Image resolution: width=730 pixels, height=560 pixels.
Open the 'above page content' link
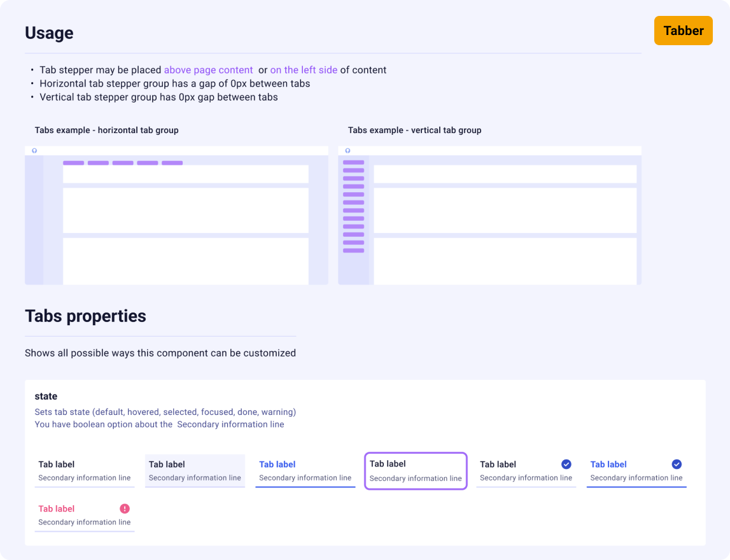[208, 69]
